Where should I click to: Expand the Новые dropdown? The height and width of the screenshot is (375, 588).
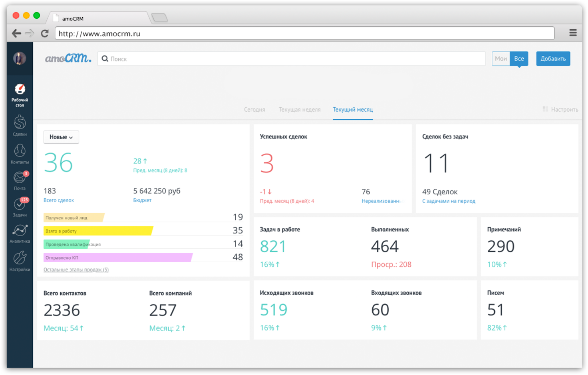coord(61,137)
